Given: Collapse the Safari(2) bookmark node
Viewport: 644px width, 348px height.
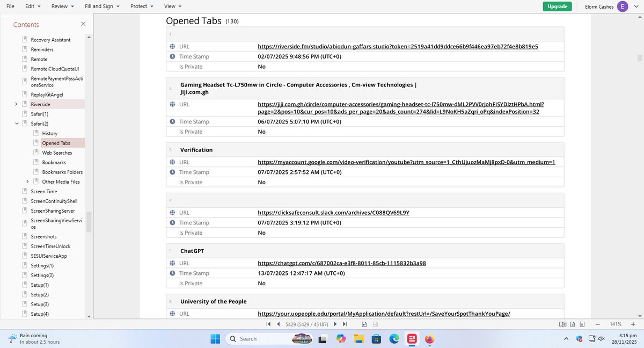Looking at the screenshot, I should 16,124.
